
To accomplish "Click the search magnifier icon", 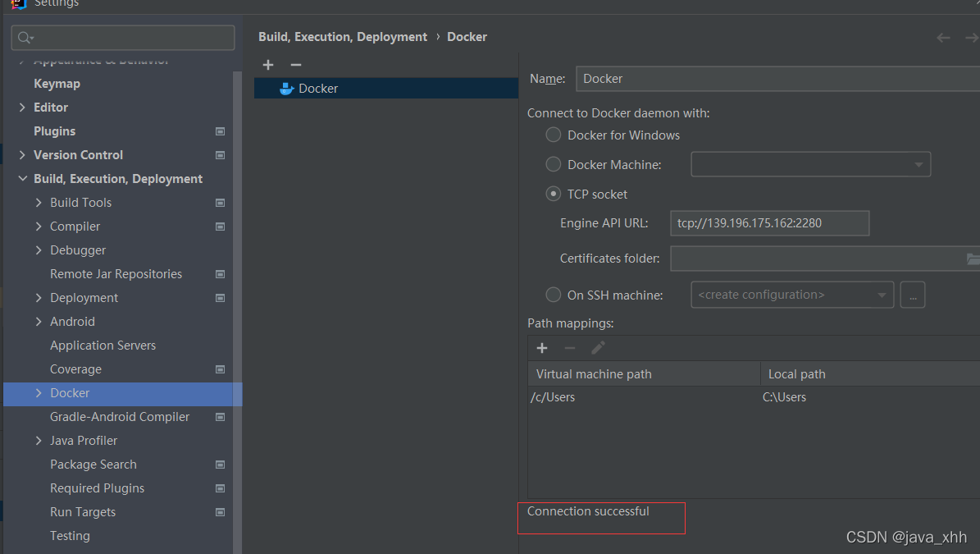I will (25, 38).
